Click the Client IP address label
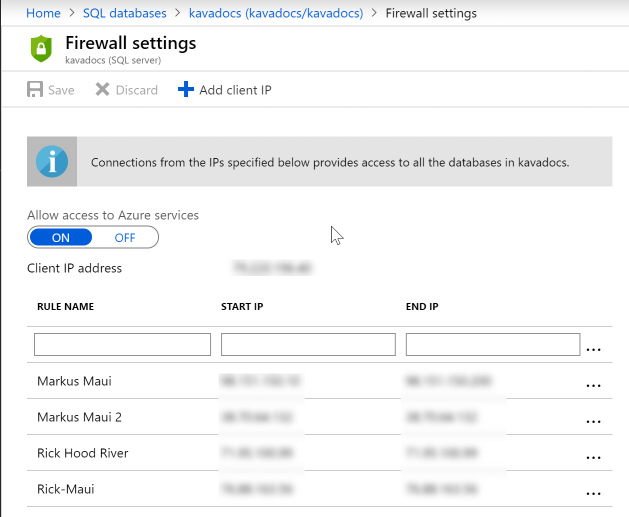Image resolution: width=629 pixels, height=517 pixels. click(x=74, y=268)
